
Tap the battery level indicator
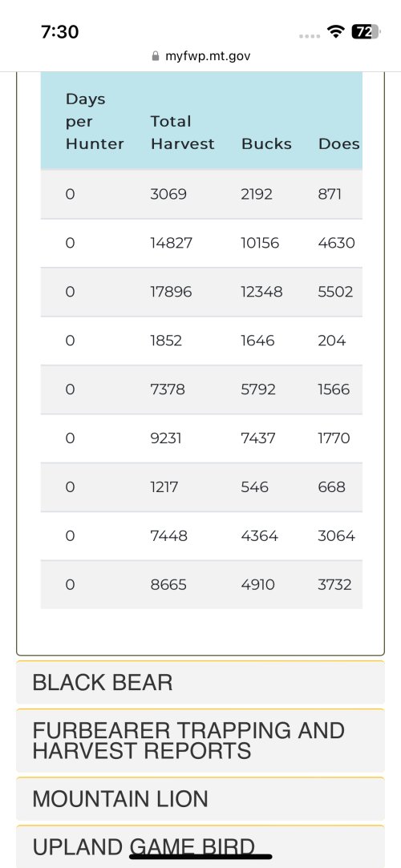click(x=366, y=31)
